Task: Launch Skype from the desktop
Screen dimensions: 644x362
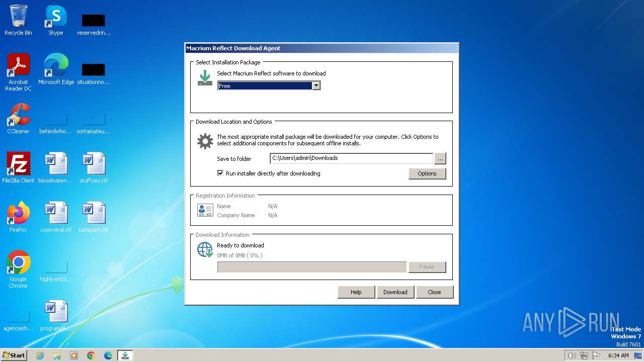Action: point(56,20)
